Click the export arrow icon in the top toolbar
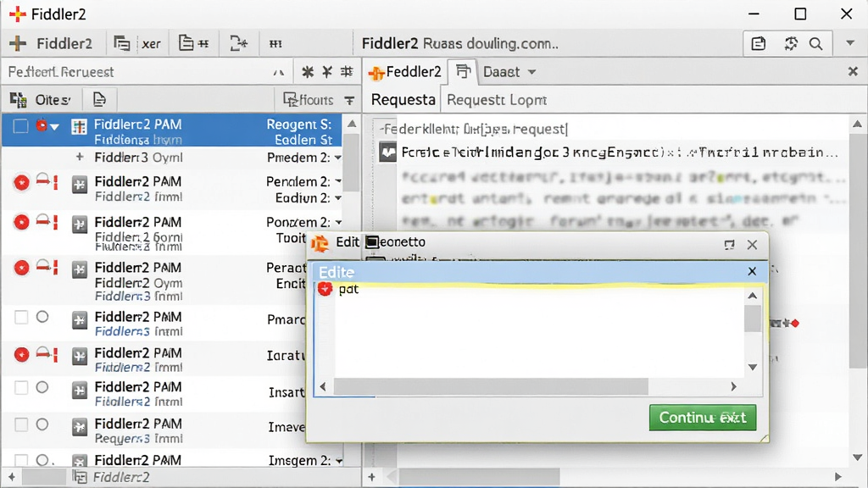The width and height of the screenshot is (868, 488). pos(238,43)
